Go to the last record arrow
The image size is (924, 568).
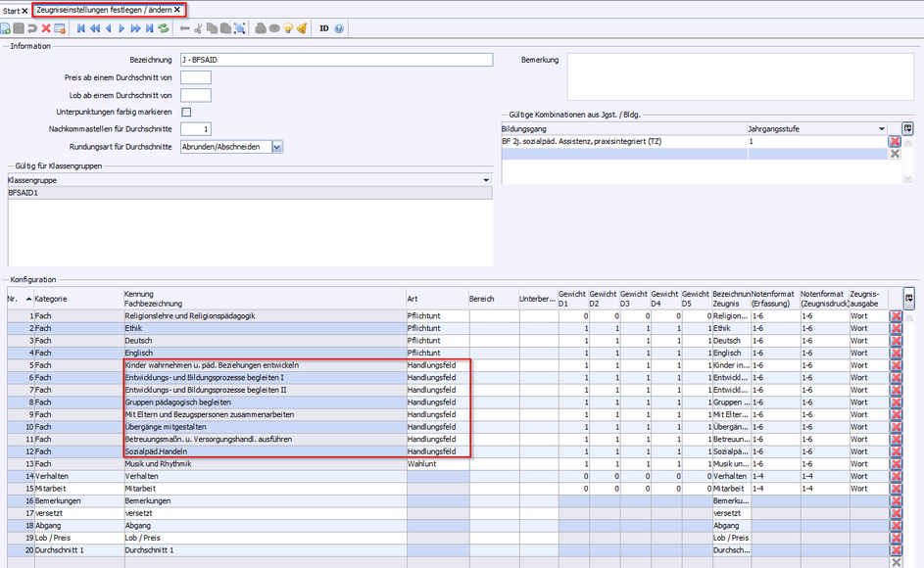click(x=149, y=28)
